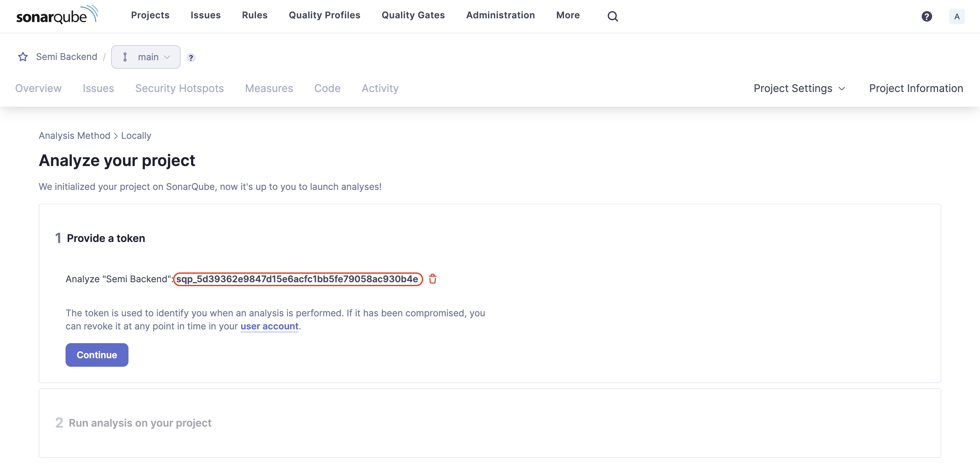Open Project Information page
This screenshot has height=463, width=980.
[x=916, y=88]
